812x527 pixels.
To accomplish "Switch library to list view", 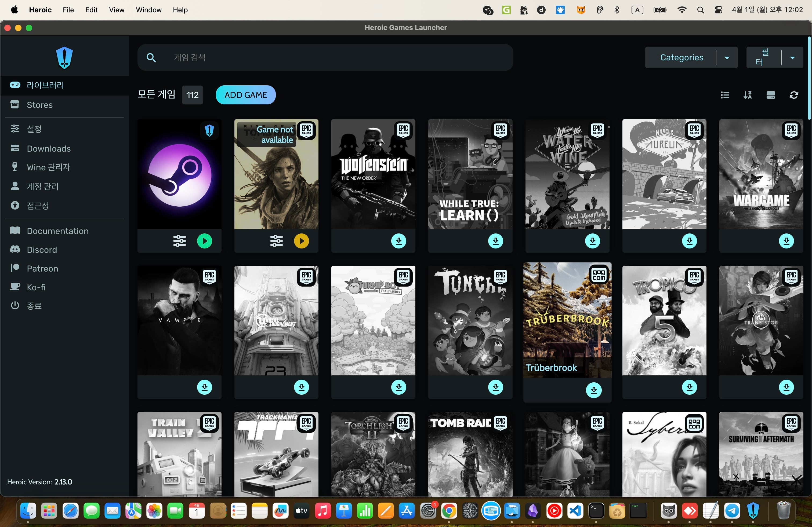I will [725, 95].
